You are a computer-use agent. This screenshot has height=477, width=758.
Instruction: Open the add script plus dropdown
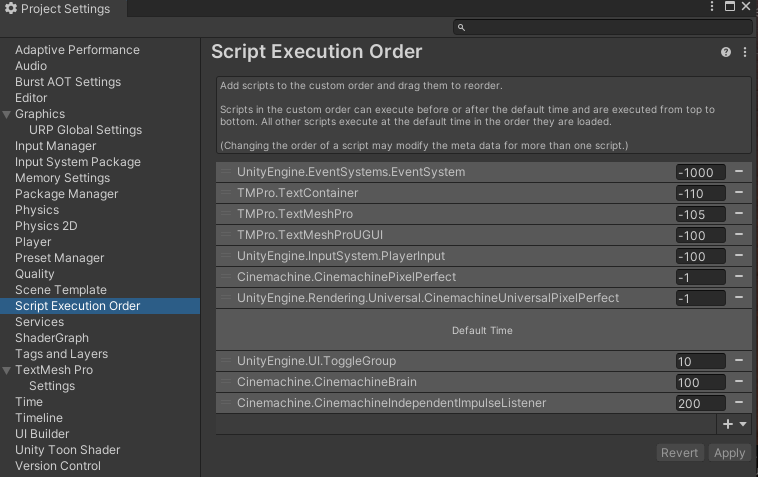click(734, 424)
